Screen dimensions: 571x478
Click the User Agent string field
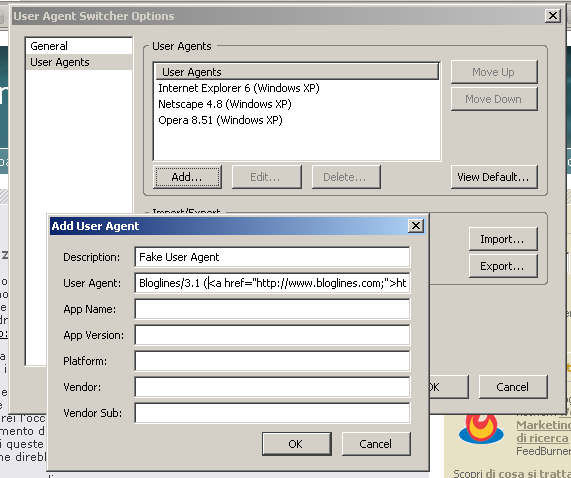272,283
